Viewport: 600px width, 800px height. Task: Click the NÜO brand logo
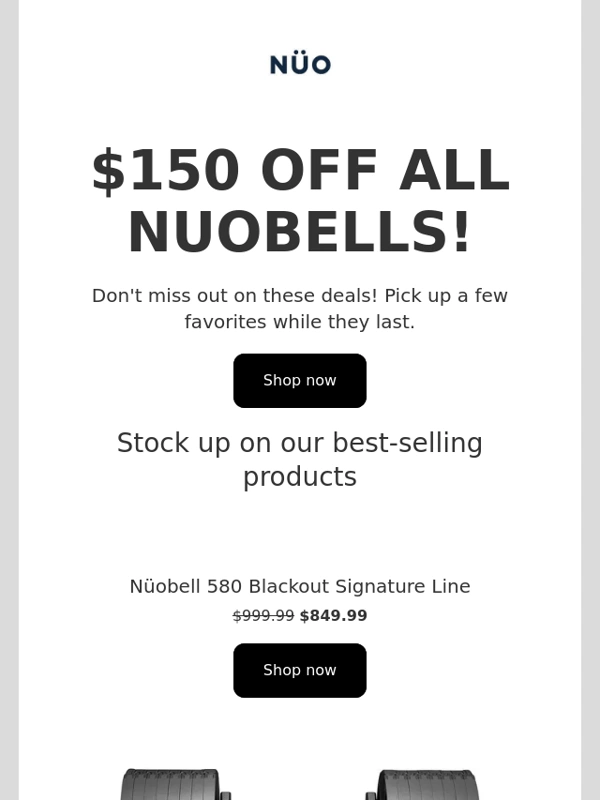(x=300, y=65)
